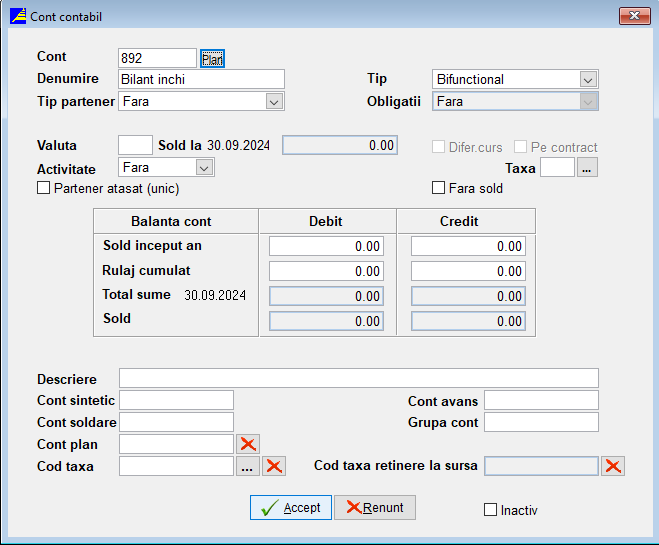Open Taxa lookup ellipsis button
The width and height of the screenshot is (659, 545).
pyautogui.click(x=588, y=168)
